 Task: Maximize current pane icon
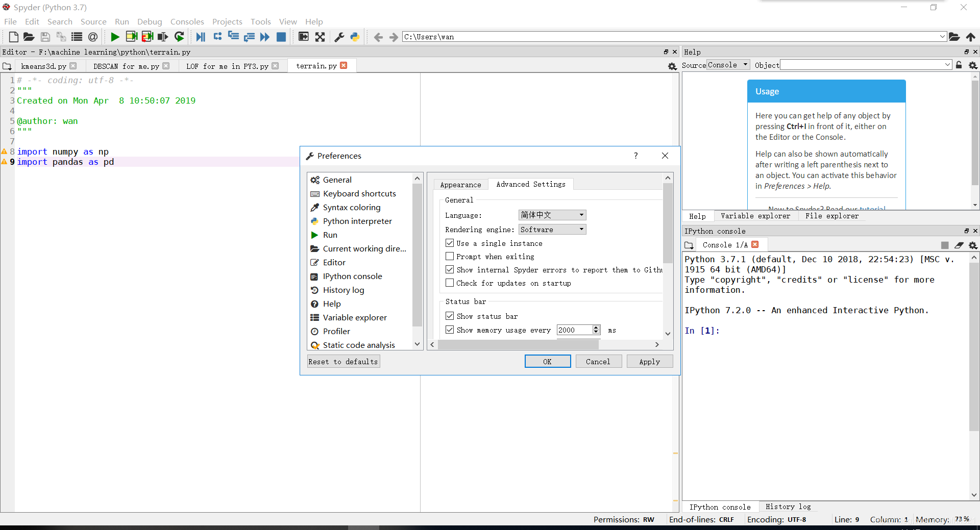point(303,37)
